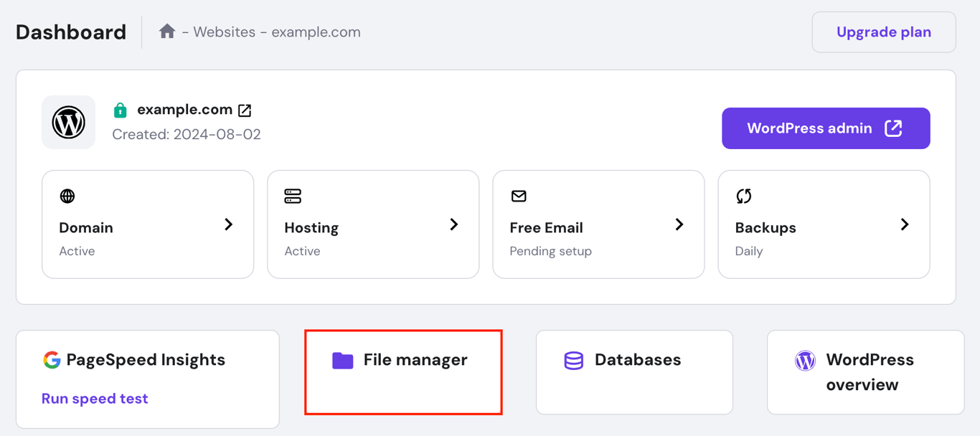Expand the Domain card with its chevron
980x436 pixels.
(230, 224)
